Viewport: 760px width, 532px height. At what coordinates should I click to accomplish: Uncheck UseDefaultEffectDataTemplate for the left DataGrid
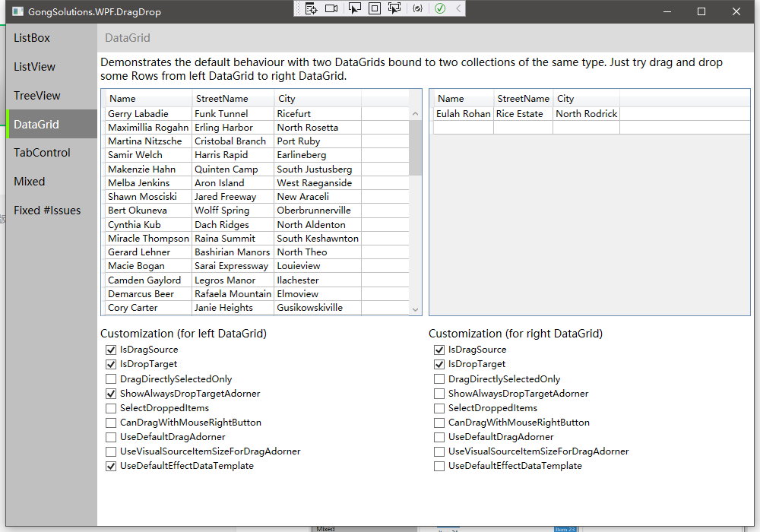coord(111,466)
